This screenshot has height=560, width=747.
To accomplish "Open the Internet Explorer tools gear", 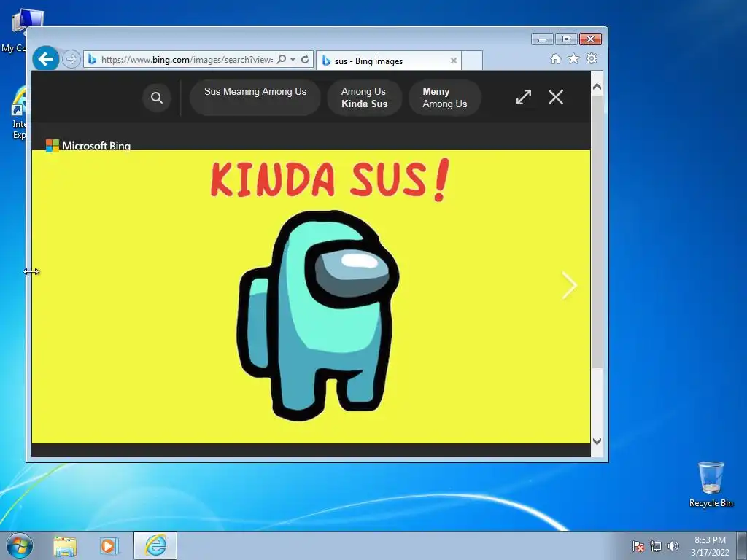I will pos(592,58).
